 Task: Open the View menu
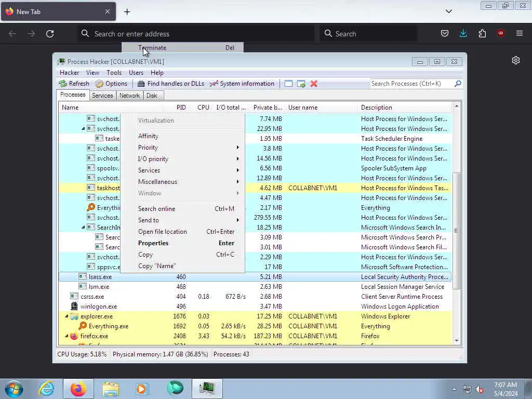(x=92, y=73)
